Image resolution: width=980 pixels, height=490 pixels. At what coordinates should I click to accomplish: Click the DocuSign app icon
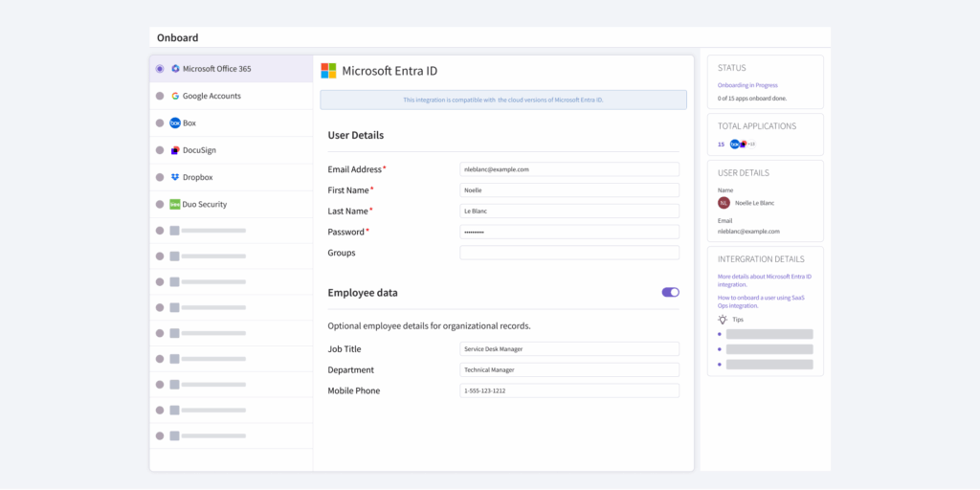(175, 150)
